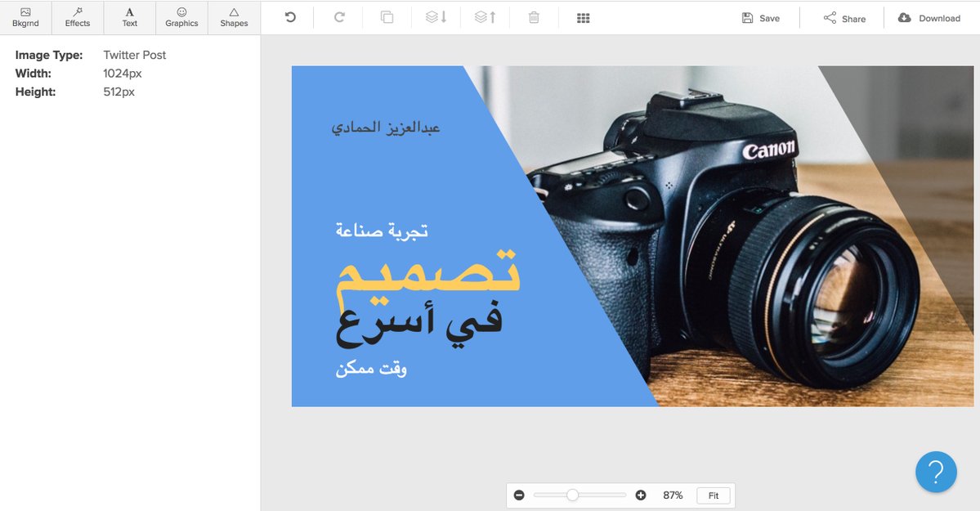
Task: Open the Bkgrnd tab
Action: click(x=25, y=17)
